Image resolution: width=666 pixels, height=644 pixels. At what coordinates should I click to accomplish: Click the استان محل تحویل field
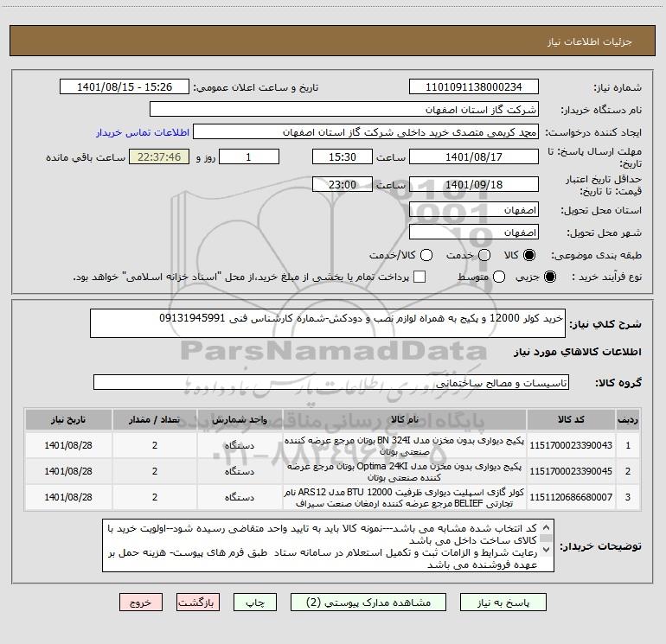pyautogui.click(x=474, y=210)
